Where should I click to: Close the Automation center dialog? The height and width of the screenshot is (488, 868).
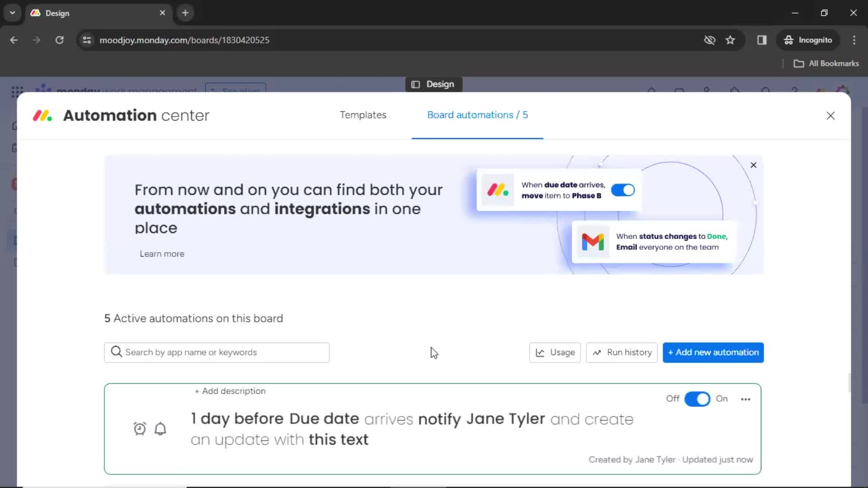[x=830, y=116]
